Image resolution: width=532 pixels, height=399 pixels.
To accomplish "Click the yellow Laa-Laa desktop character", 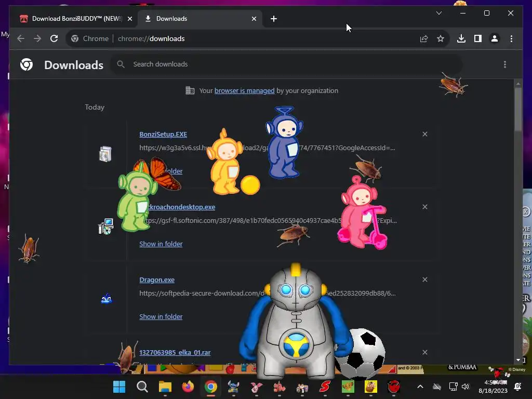I will pos(224,162).
